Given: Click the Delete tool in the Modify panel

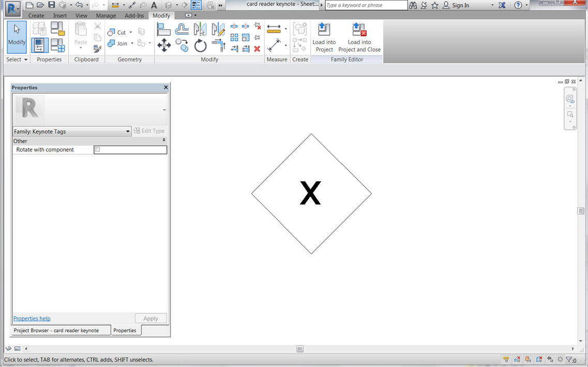Looking at the screenshot, I should point(257,49).
